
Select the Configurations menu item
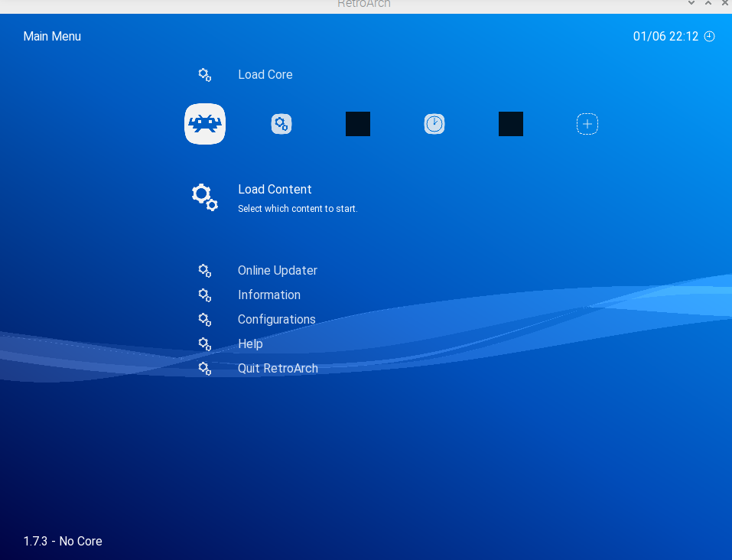pyautogui.click(x=276, y=320)
